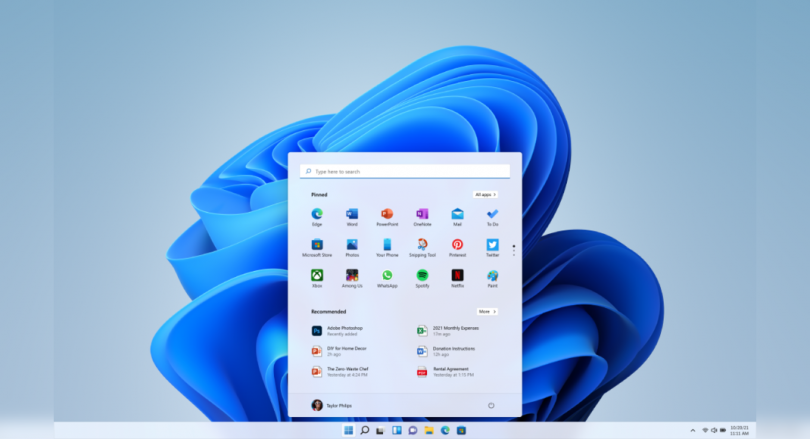Open the Microsoft Store pinned app

pos(317,245)
